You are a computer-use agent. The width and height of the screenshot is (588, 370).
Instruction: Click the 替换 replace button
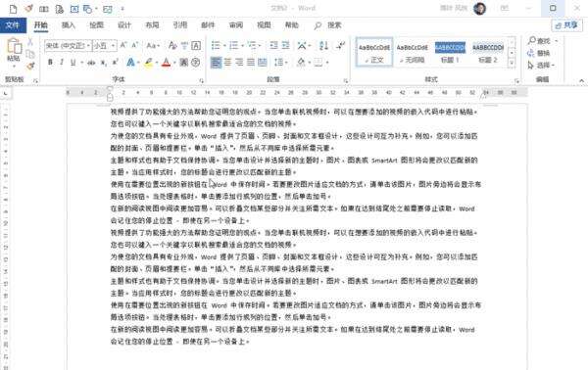tap(539, 53)
